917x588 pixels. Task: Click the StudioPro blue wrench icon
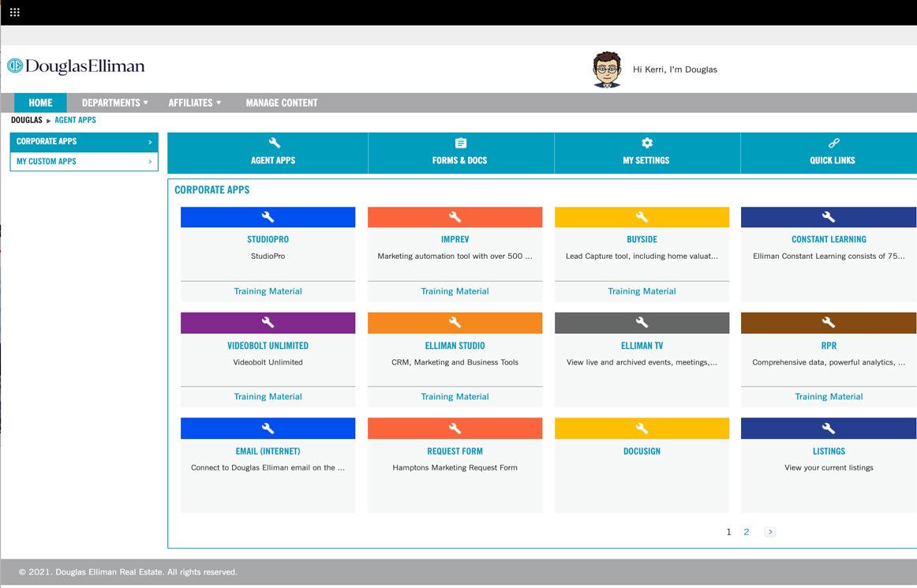[x=268, y=217]
